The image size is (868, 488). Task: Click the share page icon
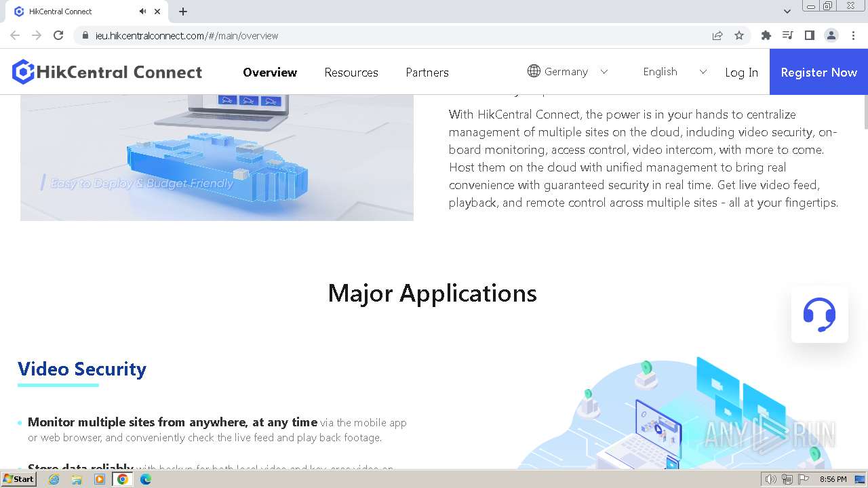coord(717,35)
